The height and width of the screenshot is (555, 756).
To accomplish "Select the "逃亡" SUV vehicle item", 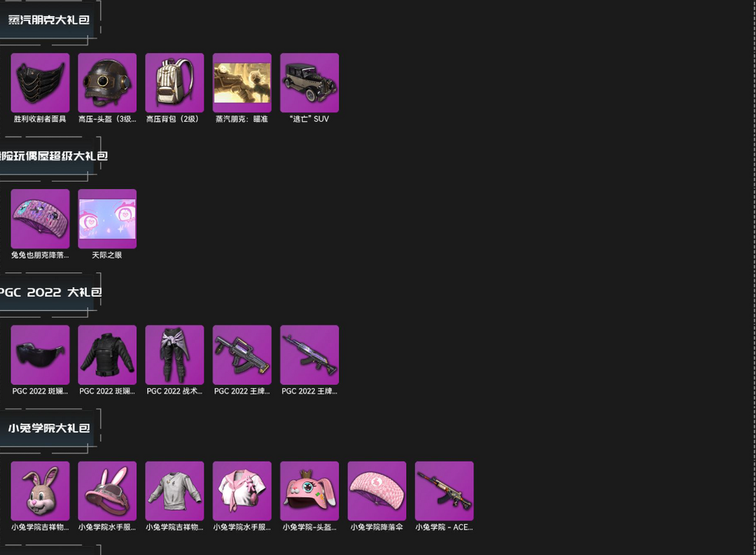I will point(309,83).
